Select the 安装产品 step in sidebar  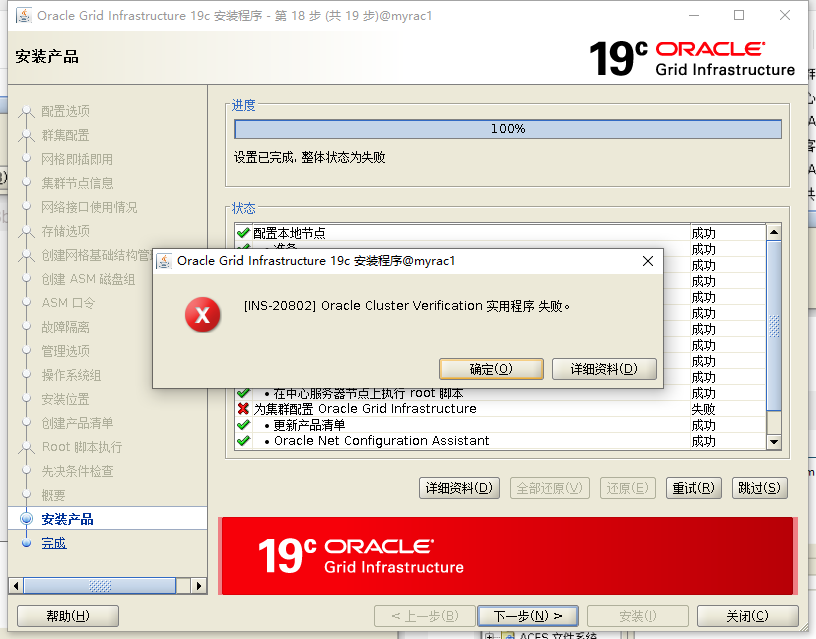[x=67, y=519]
